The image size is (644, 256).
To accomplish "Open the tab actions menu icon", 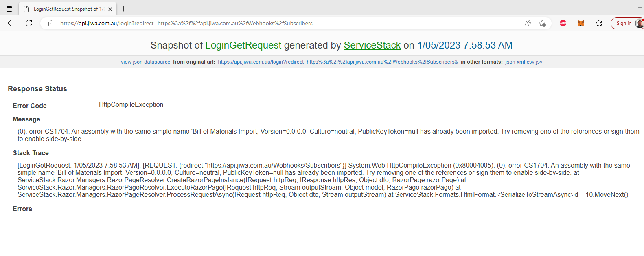I will 9,9.
